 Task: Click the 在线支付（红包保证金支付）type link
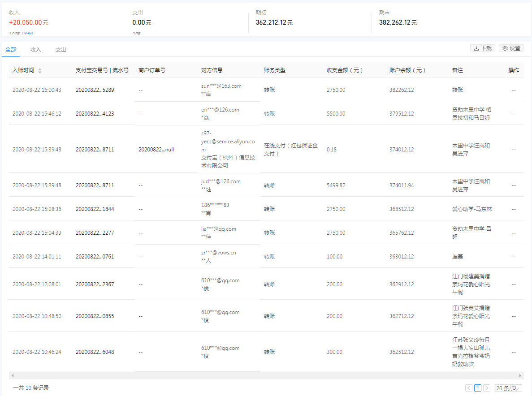(290, 150)
